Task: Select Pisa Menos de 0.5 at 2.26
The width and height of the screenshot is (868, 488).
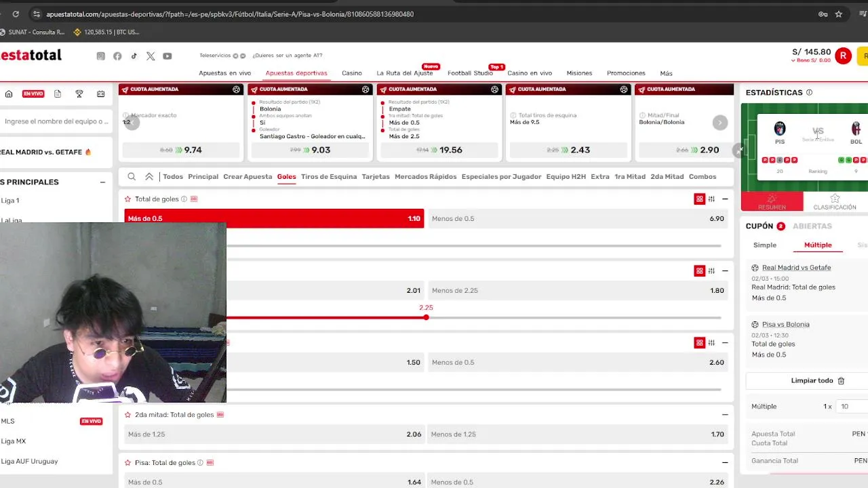Action: [578, 482]
